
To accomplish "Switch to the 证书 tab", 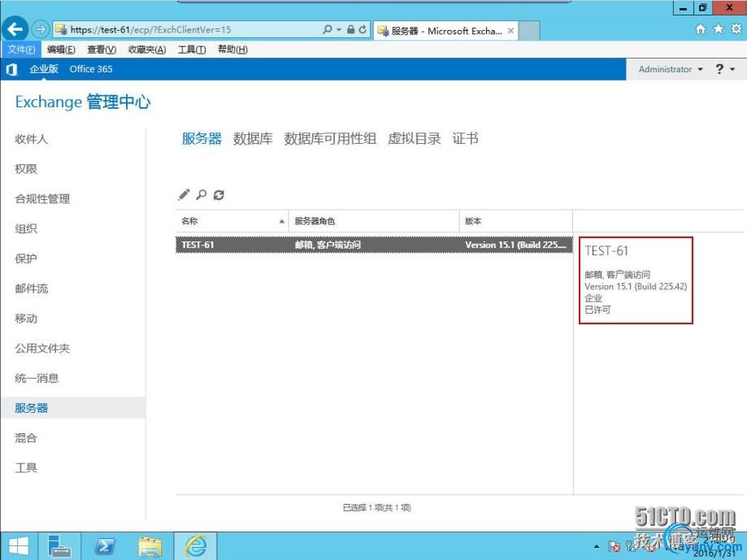I will pyautogui.click(x=465, y=138).
